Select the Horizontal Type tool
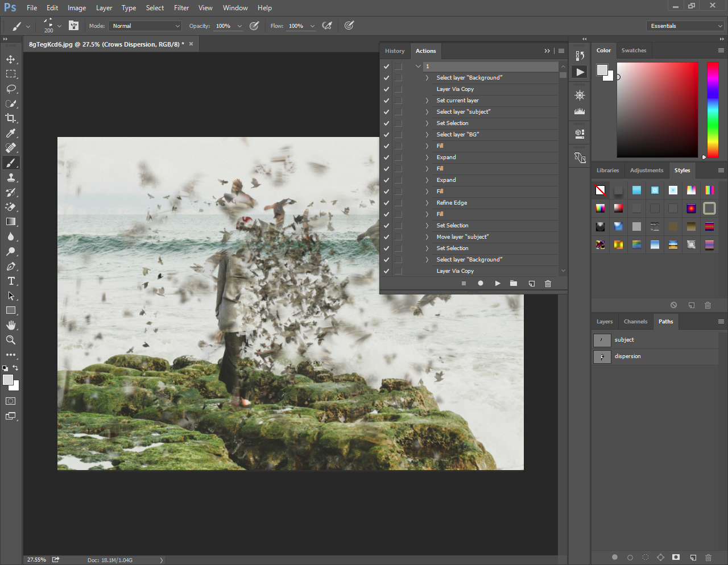 point(11,281)
